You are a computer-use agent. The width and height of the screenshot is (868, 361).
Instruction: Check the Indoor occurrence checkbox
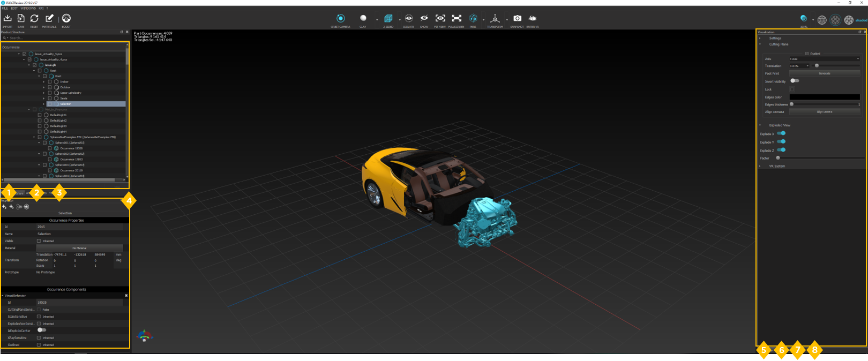tap(50, 82)
